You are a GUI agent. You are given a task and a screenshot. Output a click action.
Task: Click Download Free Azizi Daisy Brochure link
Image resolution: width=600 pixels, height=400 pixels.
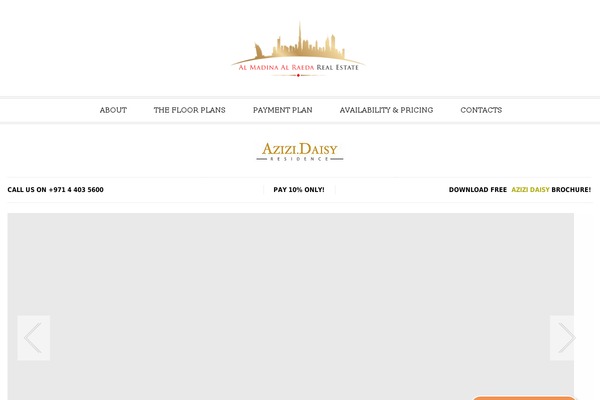click(520, 189)
